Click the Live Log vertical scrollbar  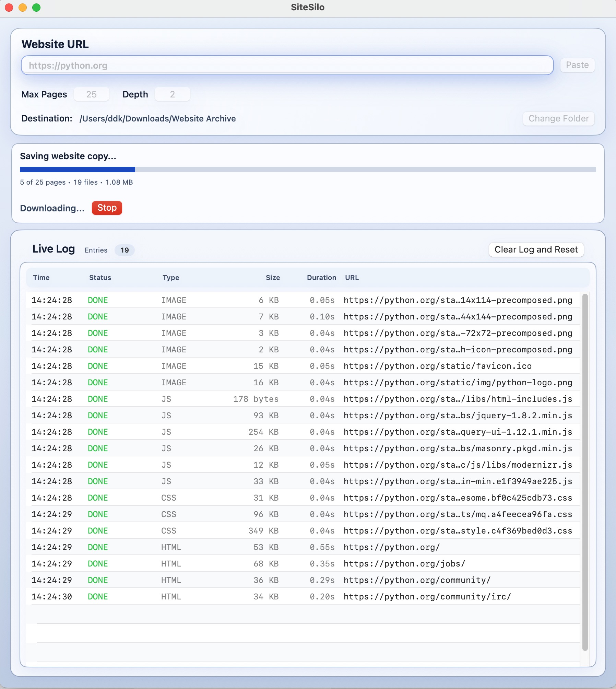click(x=585, y=472)
